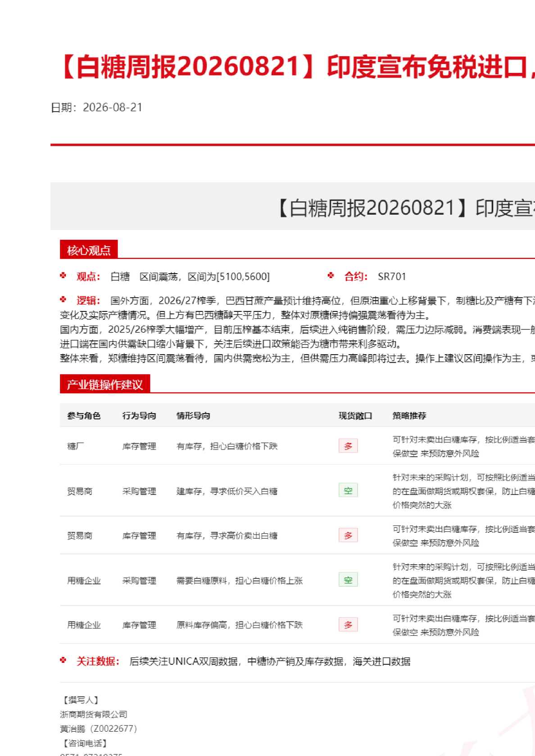Click the red diamond bullet beside 合约
This screenshot has height=756, width=535.
pos(331,275)
